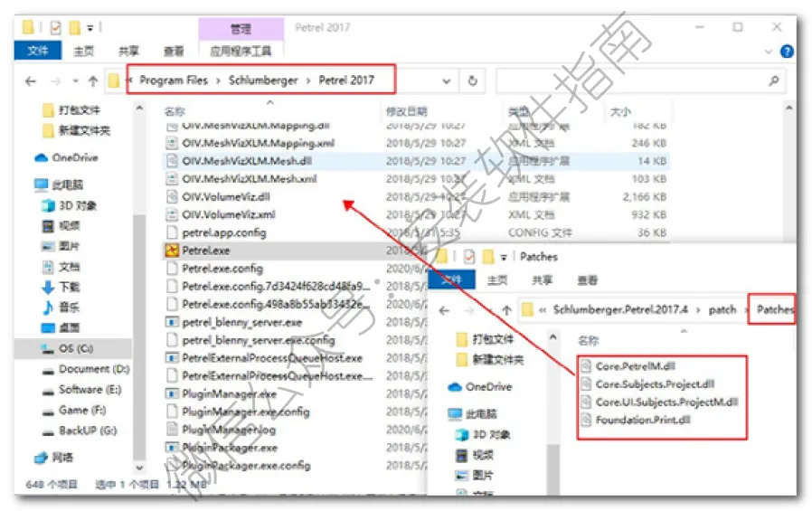Expand the address bar history dropdown

[x=447, y=81]
